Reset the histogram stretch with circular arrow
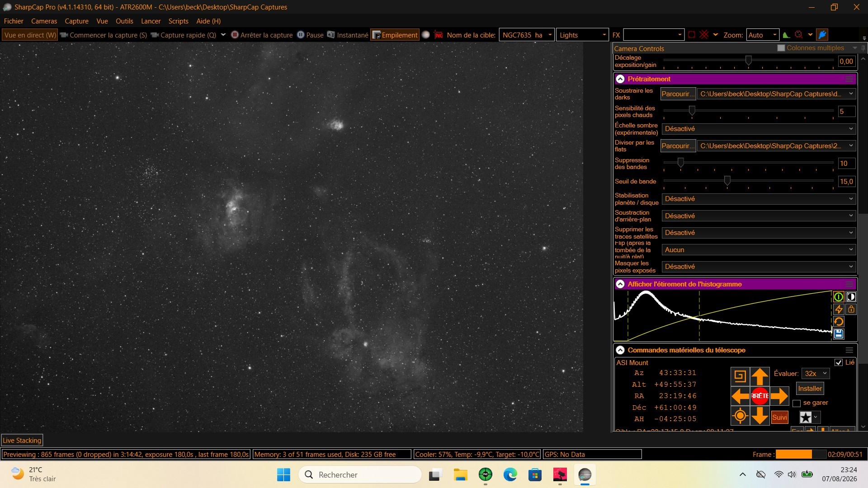The width and height of the screenshot is (868, 488). [x=839, y=322]
